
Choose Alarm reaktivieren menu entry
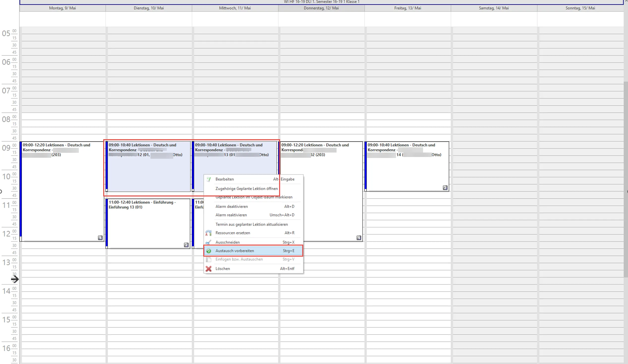tap(254, 215)
